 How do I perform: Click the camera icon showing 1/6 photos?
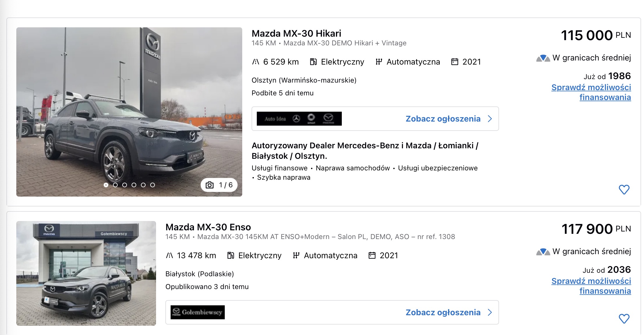click(210, 185)
